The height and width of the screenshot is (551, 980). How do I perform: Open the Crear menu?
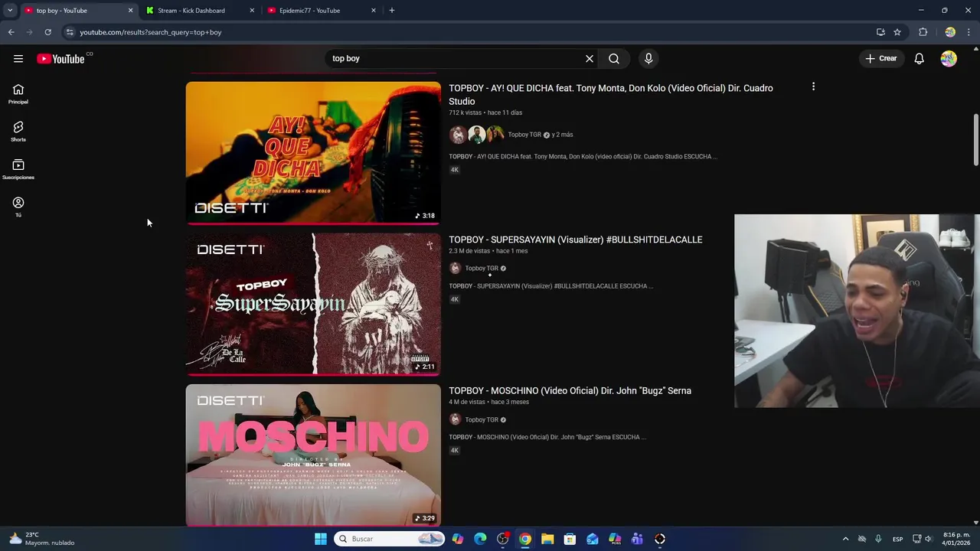point(880,58)
